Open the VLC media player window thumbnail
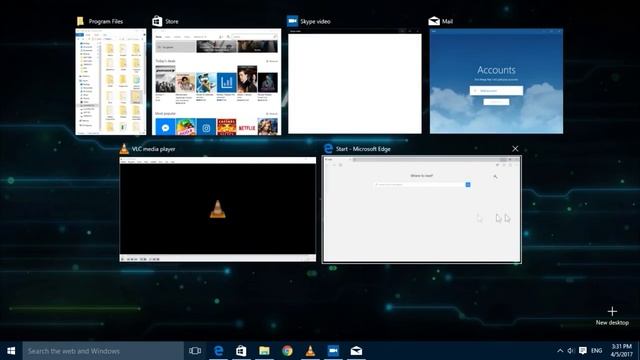 218,209
